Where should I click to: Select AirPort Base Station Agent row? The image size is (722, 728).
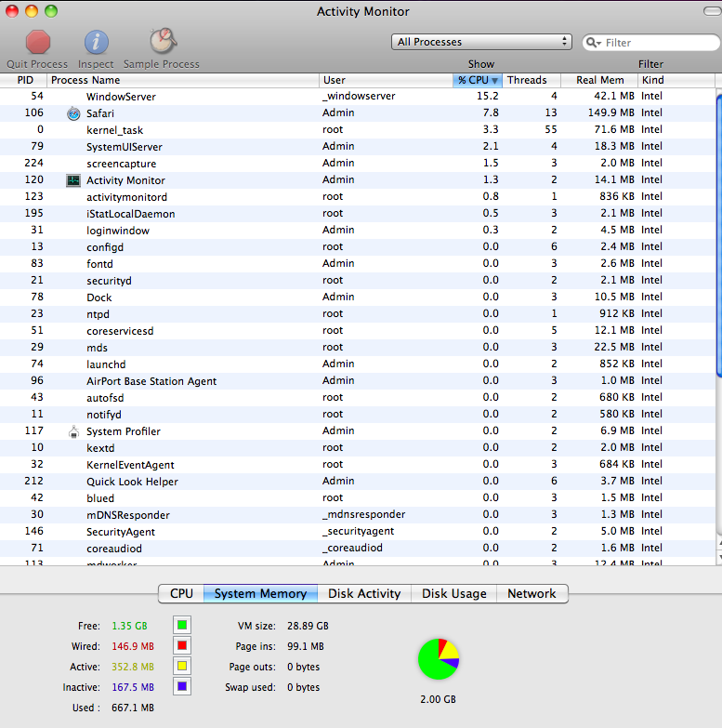[x=358, y=380]
